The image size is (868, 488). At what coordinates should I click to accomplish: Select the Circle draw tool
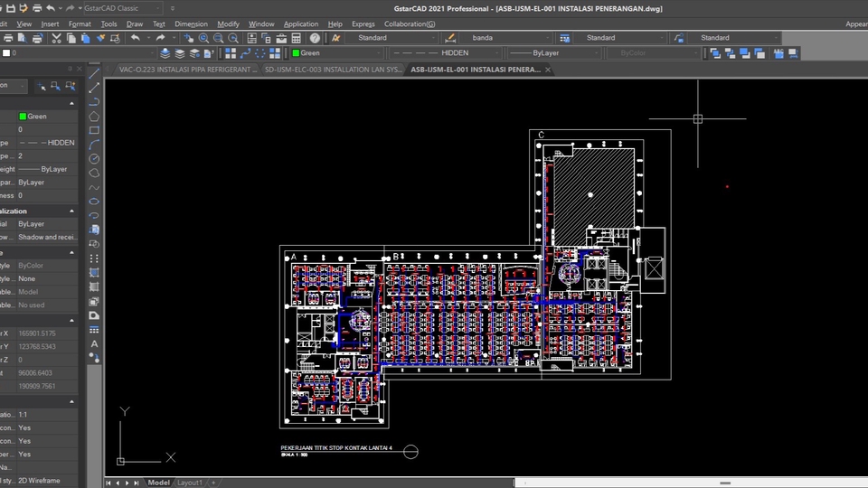tap(94, 159)
